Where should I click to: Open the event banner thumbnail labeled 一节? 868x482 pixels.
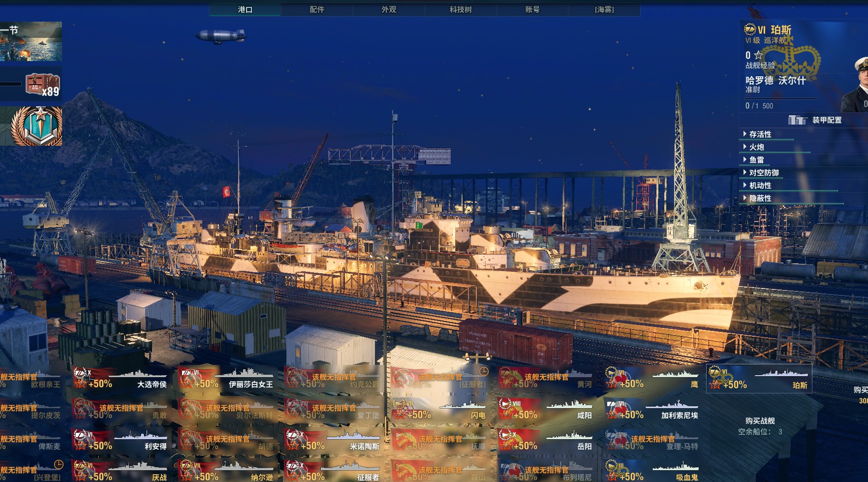(x=31, y=41)
